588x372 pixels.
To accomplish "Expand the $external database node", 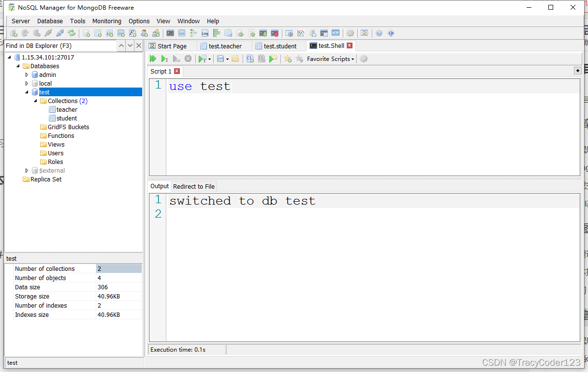I will click(27, 170).
